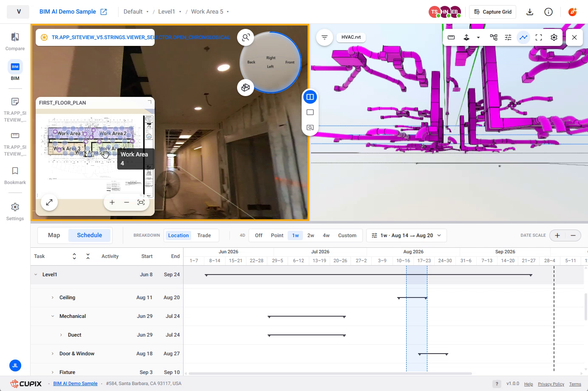This screenshot has height=391, width=588.
Task: Click the search-view icon in panorama
Action: point(246,37)
